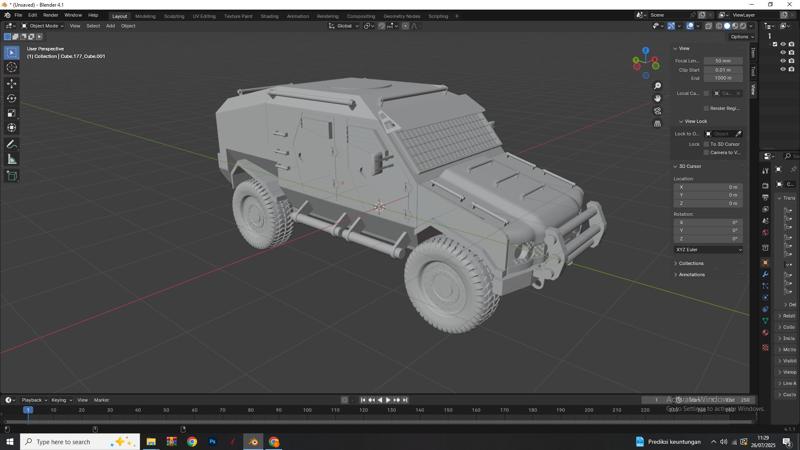
Task: Click the blue Z axis on navigation gizmo
Action: coord(646,51)
